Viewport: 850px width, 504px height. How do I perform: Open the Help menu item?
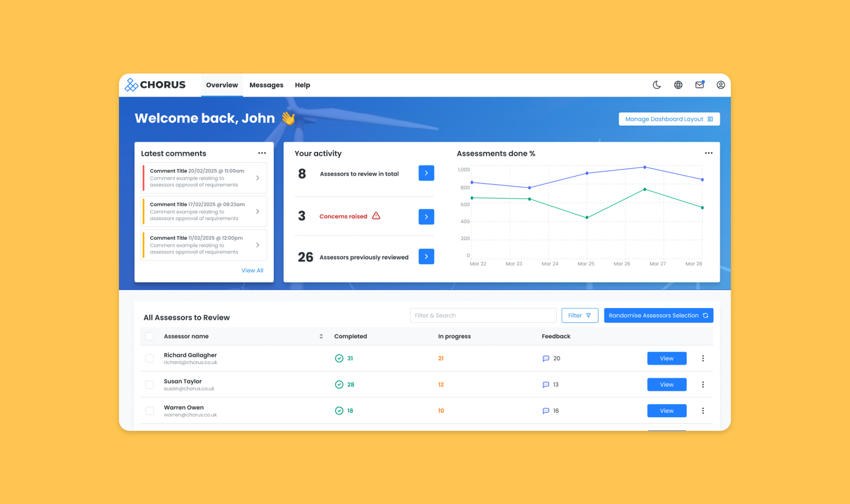click(x=302, y=85)
